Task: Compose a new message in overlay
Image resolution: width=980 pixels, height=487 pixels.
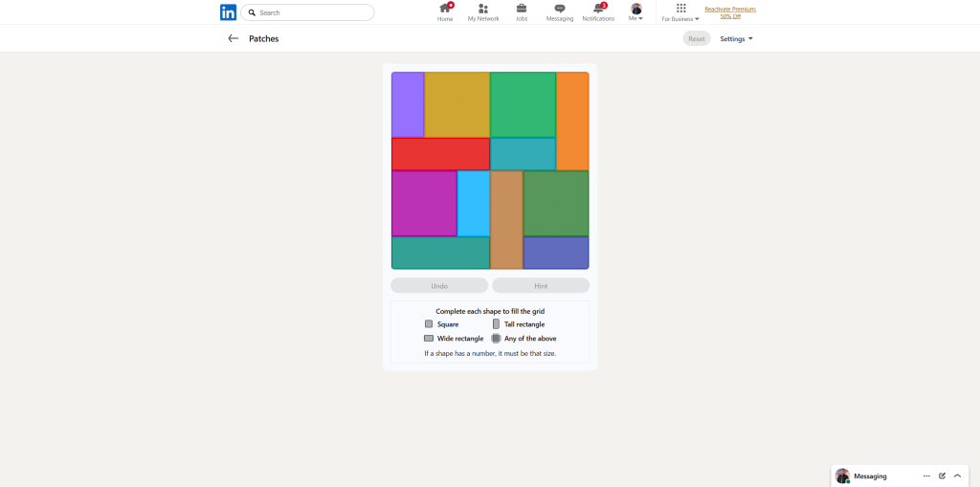Action: coord(942,476)
